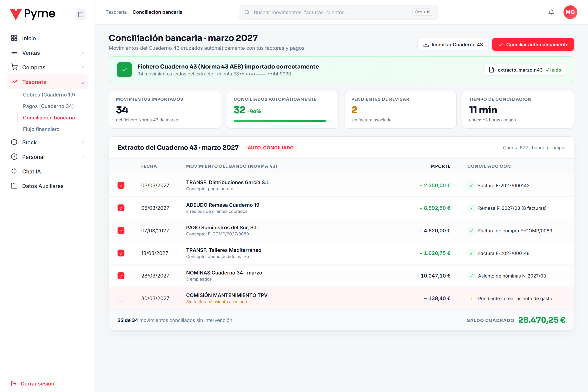Image resolution: width=588 pixels, height=392 pixels.
Task: Open Chat IA in sidebar
Action: pyautogui.click(x=47, y=171)
